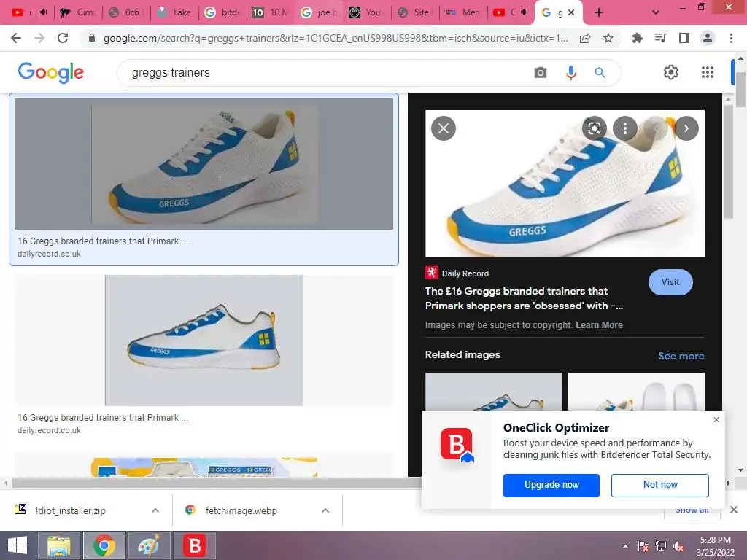Screen dimensions: 747x560
Task: Bookmark this page with the star icon
Action: click(608, 38)
